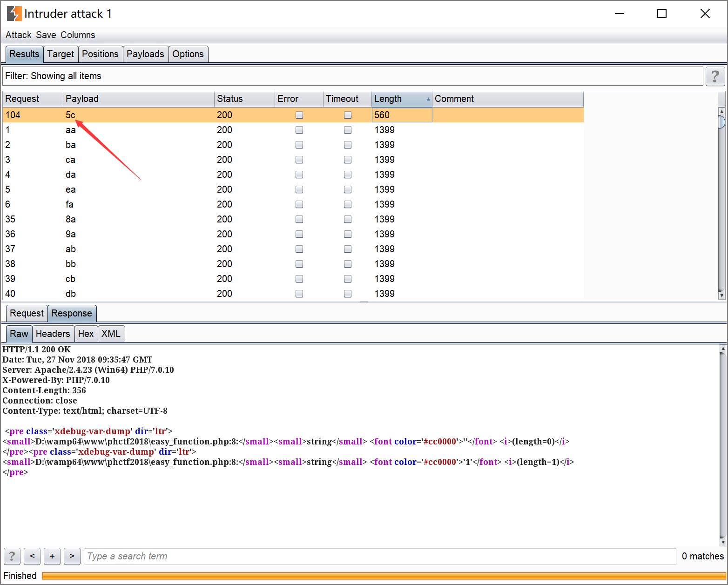Sort by the Status column header
The height and width of the screenshot is (585, 728).
[x=244, y=99]
